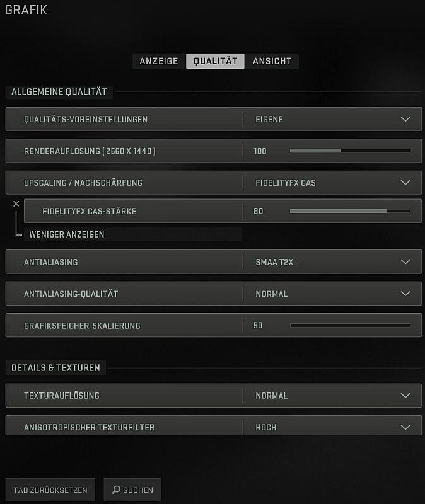
Task: Open the Ansicht tab
Action: pos(272,61)
